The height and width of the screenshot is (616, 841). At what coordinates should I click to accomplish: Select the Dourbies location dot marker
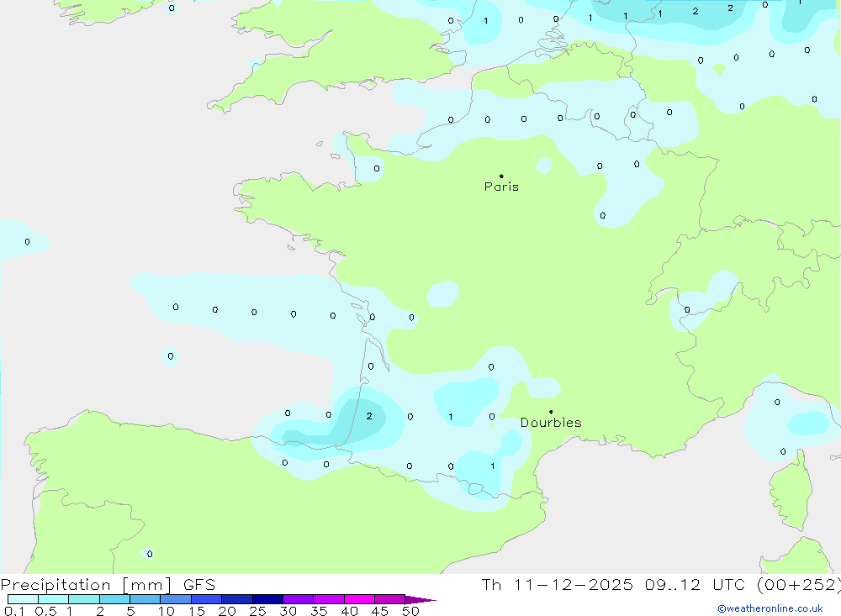coord(551,412)
